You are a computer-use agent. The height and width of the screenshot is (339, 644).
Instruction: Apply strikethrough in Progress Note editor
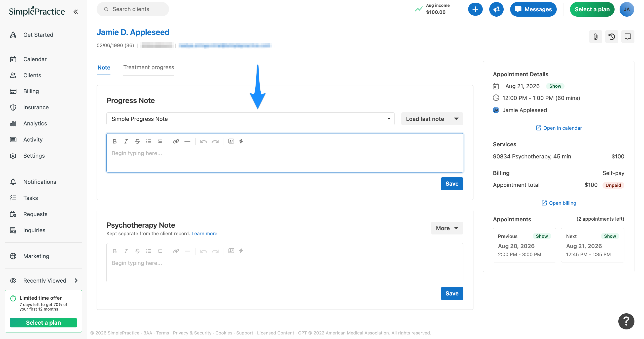pos(137,141)
